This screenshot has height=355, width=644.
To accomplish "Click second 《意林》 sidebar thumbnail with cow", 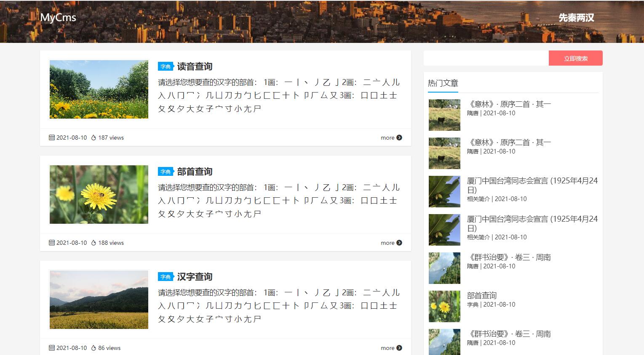I will 444,153.
